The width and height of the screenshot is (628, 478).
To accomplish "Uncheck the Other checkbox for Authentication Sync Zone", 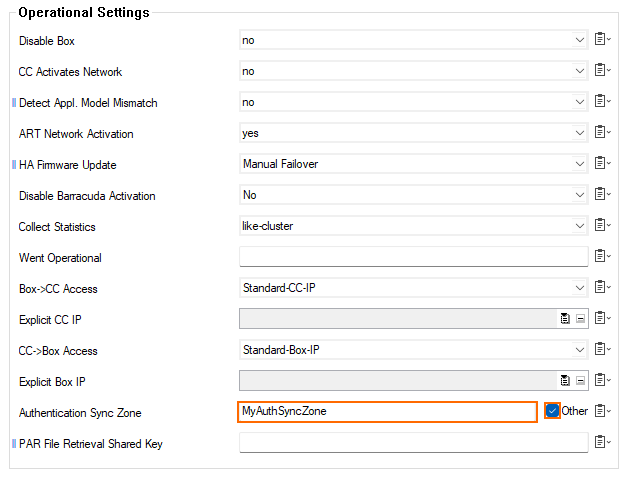I will (552, 411).
